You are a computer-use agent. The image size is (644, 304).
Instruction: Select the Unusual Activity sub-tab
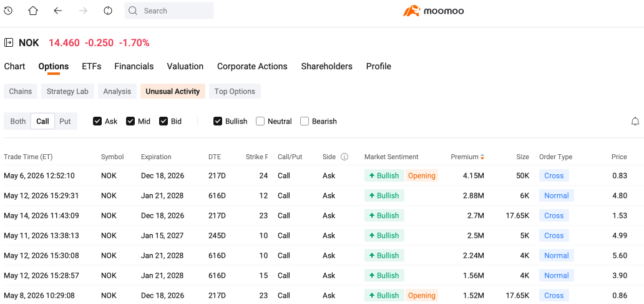172,91
